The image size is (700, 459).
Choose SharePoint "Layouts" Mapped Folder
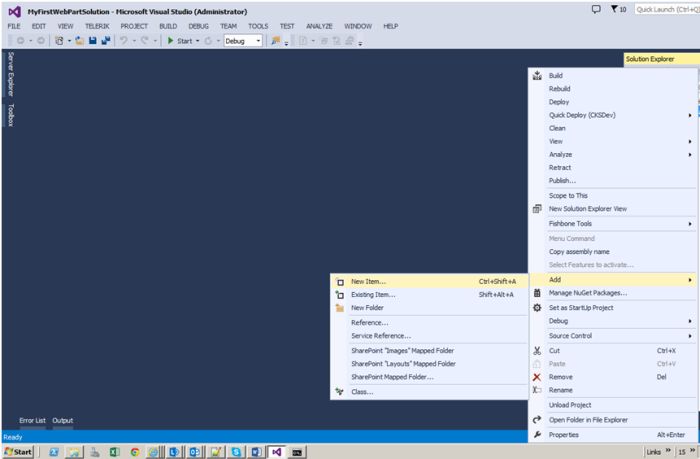[403, 364]
